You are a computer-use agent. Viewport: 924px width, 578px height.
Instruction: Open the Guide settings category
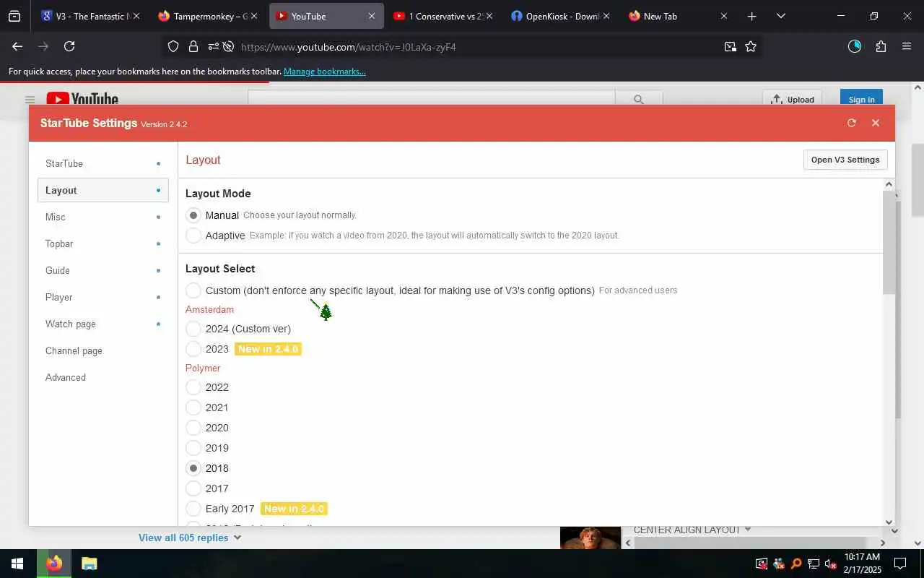[x=103, y=270]
